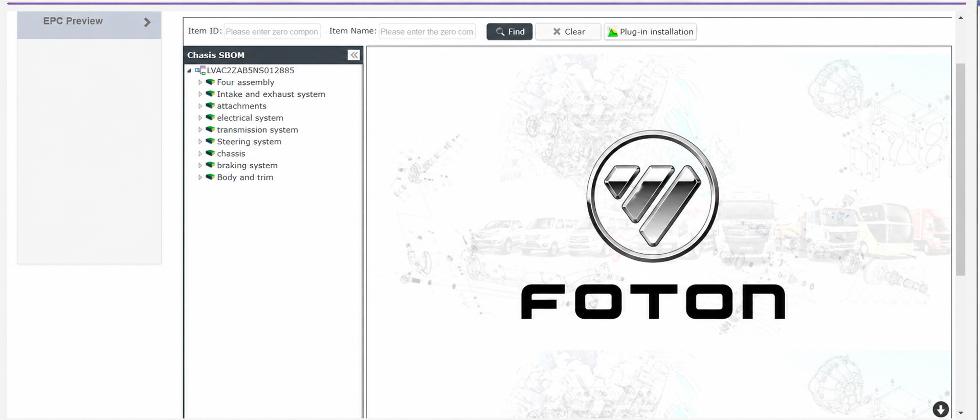Viewport: 980px width, 420px height.
Task: Collapse the Chasis SBOM panel with double-arrow icon
Action: (353, 55)
